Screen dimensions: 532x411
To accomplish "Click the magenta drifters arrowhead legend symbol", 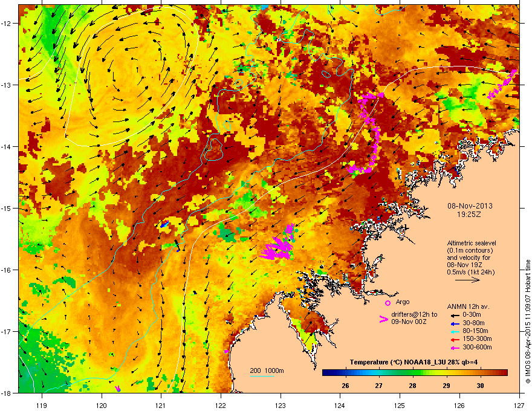I will (x=383, y=319).
